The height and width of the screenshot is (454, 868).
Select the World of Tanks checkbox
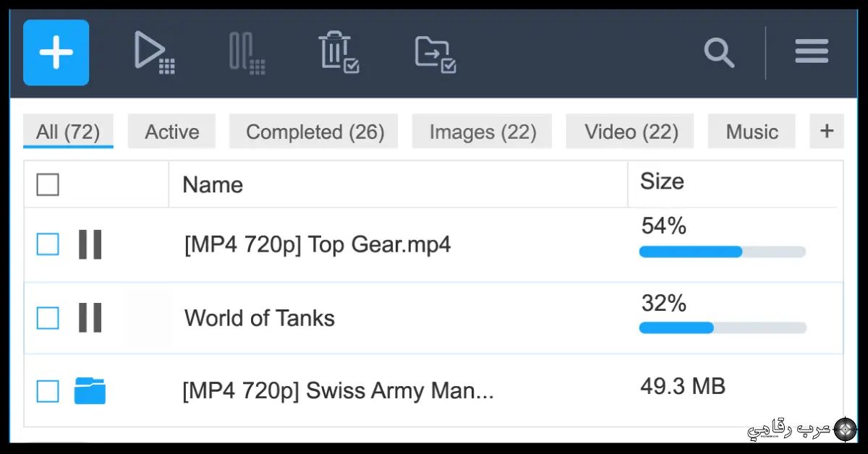pos(47,318)
